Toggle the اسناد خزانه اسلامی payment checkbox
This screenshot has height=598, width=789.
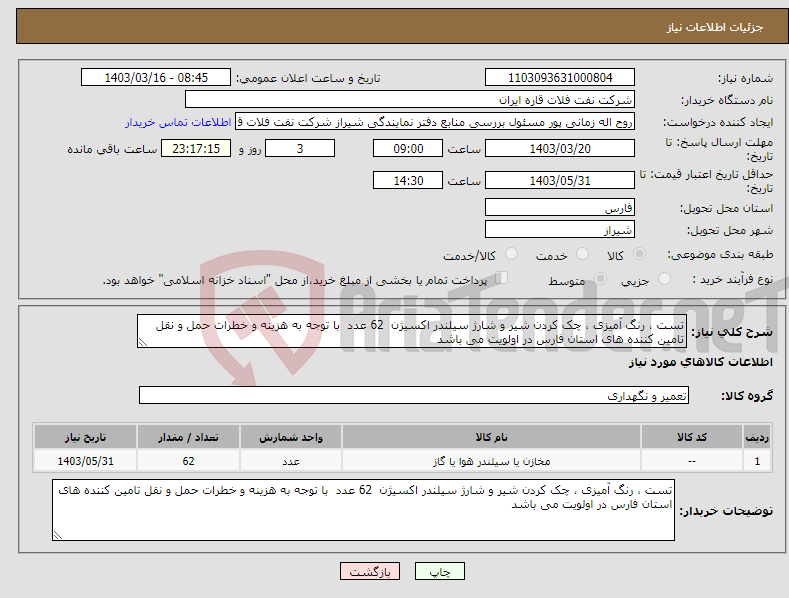pos(501,277)
